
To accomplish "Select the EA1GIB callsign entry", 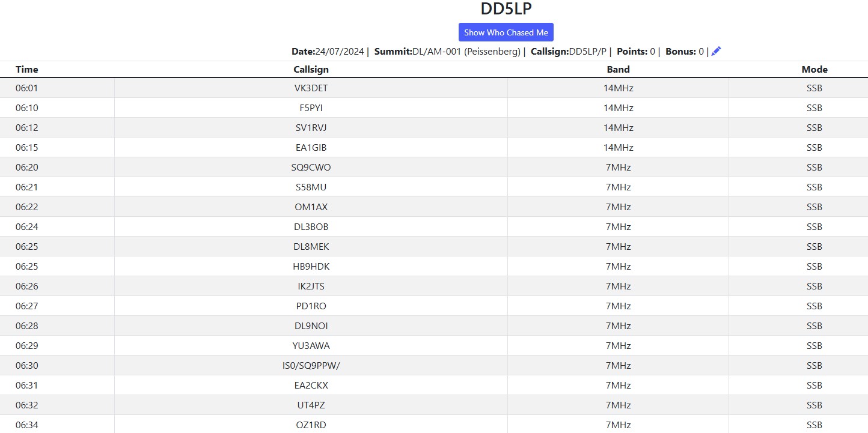I will [311, 148].
